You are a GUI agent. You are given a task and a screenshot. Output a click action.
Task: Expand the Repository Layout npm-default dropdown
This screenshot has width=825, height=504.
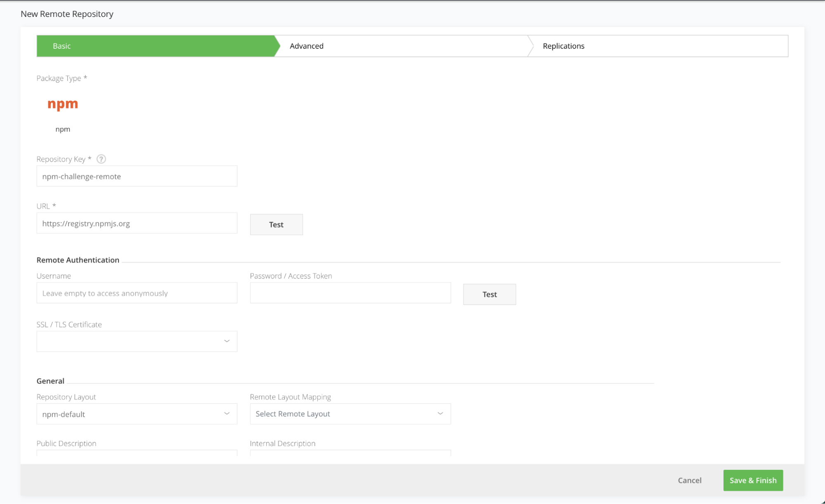(136, 414)
